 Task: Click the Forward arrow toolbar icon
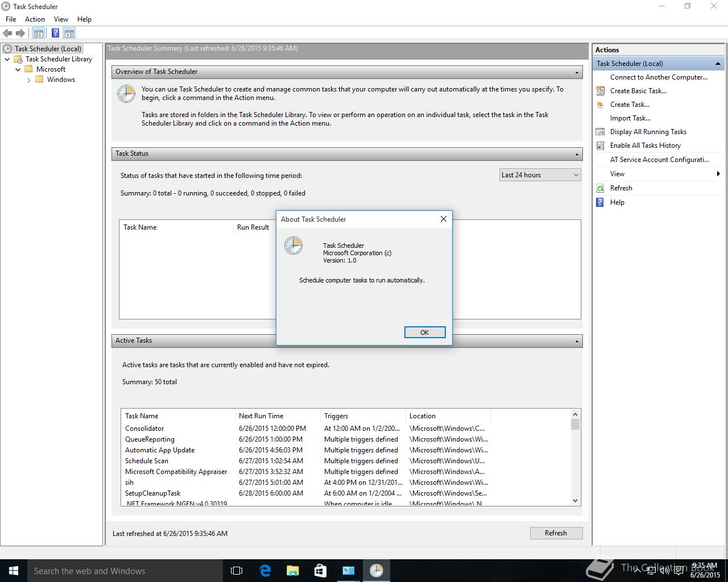20,34
